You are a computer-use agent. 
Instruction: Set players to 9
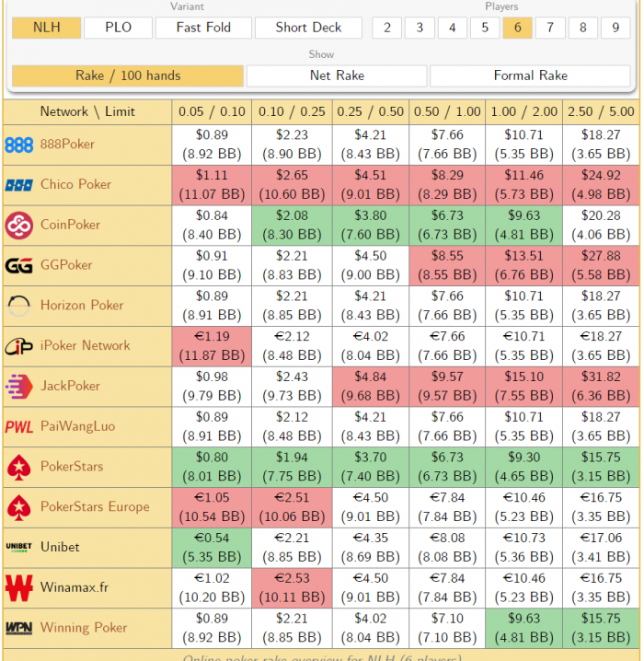pos(615,28)
